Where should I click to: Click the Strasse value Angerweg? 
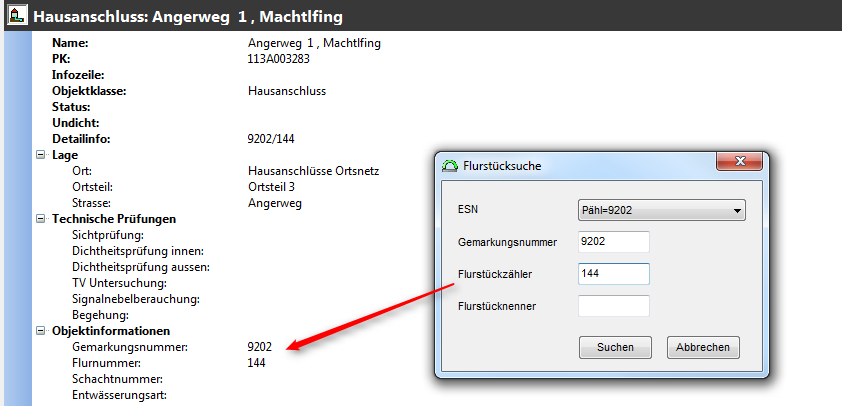pyautogui.click(x=274, y=204)
